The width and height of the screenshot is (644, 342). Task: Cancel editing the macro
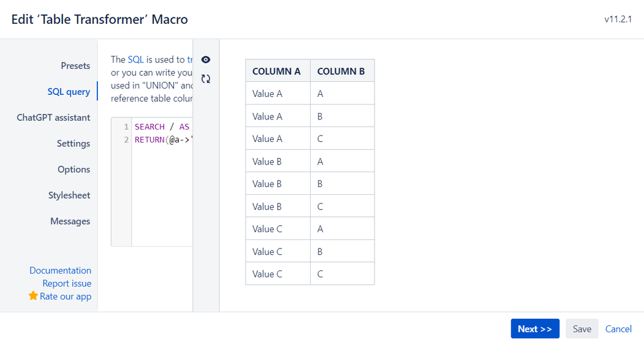[618, 328]
